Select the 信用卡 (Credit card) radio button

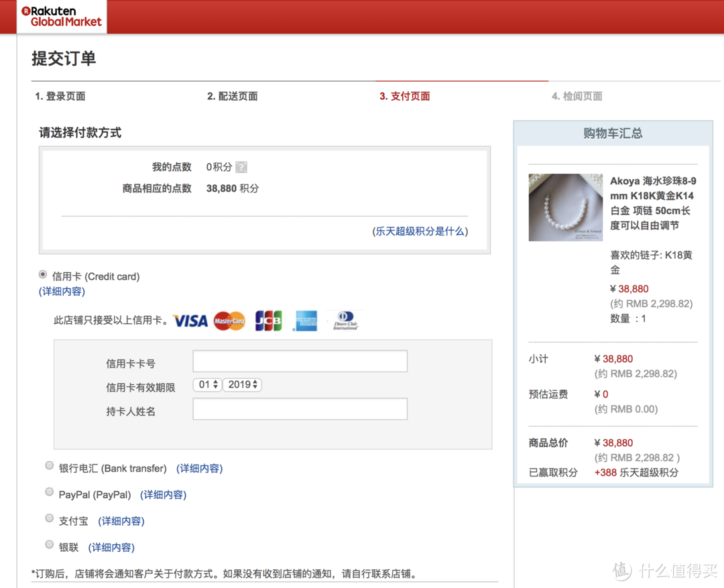coord(43,274)
